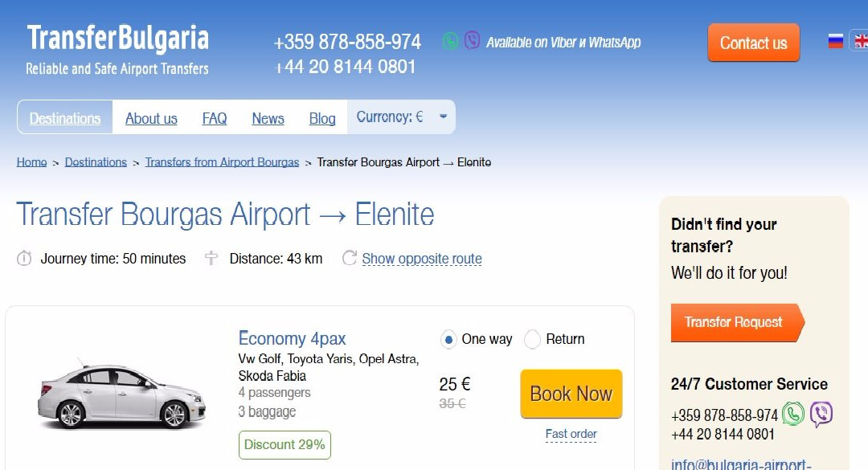Click the Viber icon in the header
This screenshot has height=470, width=868.
[473, 41]
